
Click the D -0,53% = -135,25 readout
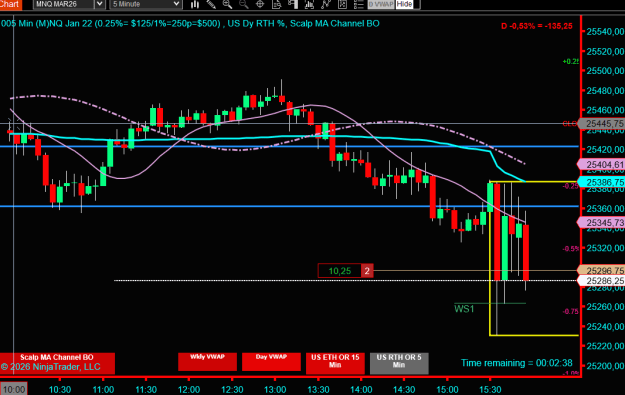[x=537, y=26]
